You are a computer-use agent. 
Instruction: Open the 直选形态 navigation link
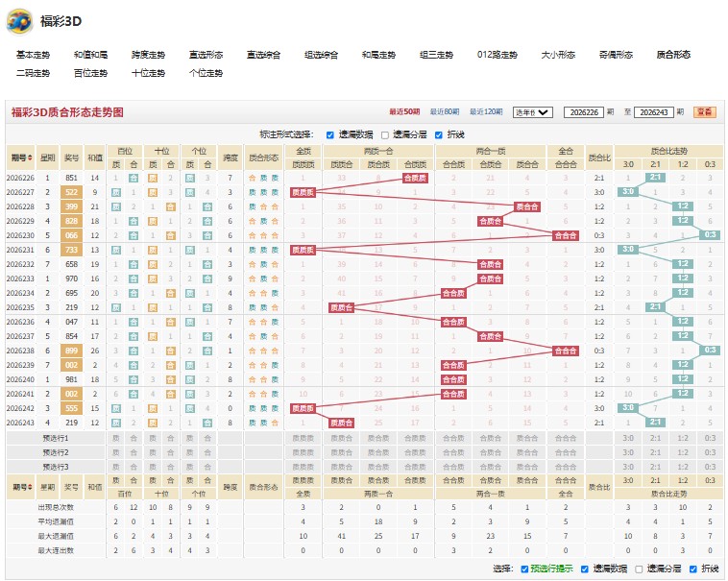click(206, 55)
